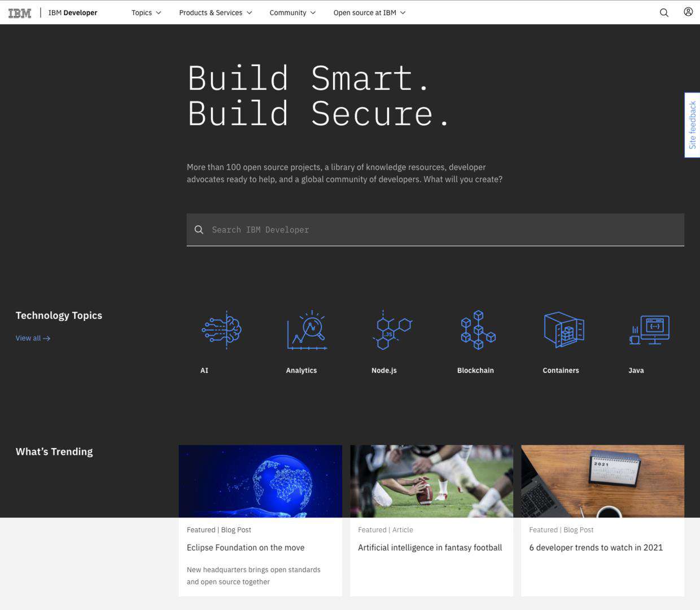This screenshot has width=700, height=610.
Task: Open AI topic label link
Action: coord(204,370)
